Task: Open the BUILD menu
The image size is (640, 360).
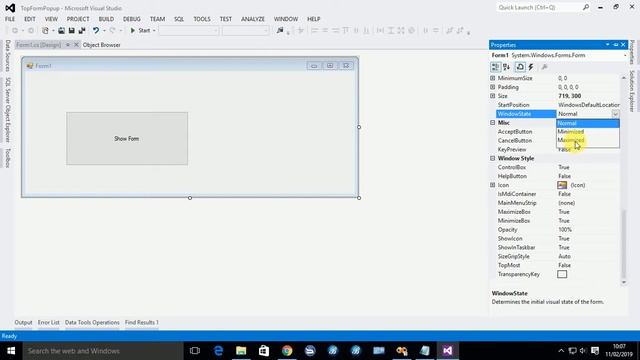Action: tap(106, 19)
